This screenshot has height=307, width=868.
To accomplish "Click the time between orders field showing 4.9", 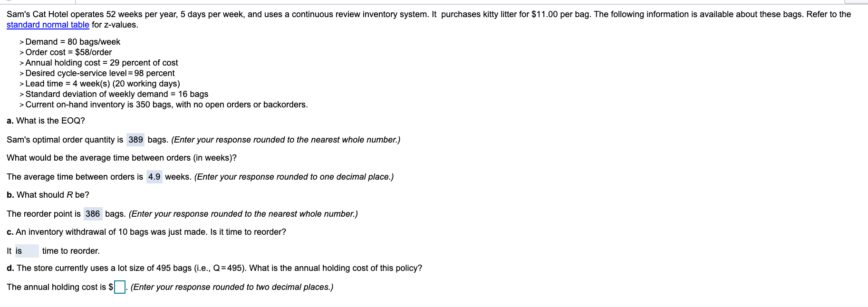I will point(154,176).
